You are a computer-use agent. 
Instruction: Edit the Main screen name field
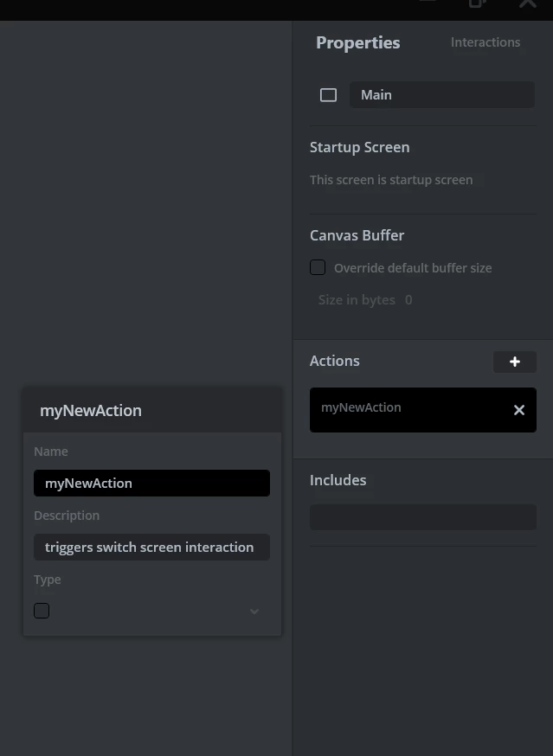tap(442, 95)
